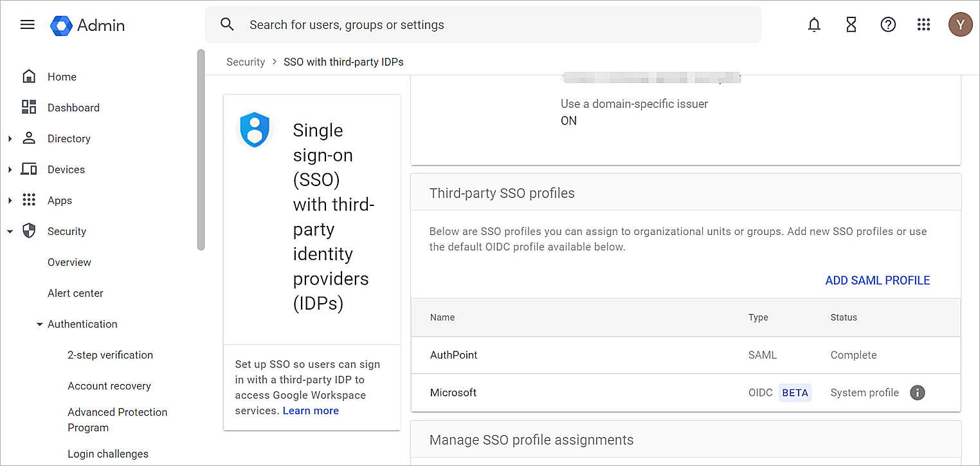The width and height of the screenshot is (980, 466).
Task: Open the notifications bell
Action: [x=813, y=24]
